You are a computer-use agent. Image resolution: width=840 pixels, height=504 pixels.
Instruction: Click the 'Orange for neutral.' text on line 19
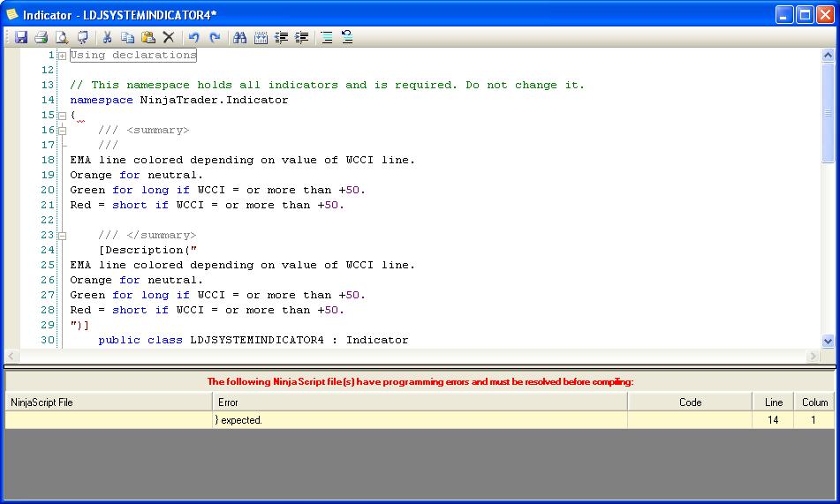(137, 175)
